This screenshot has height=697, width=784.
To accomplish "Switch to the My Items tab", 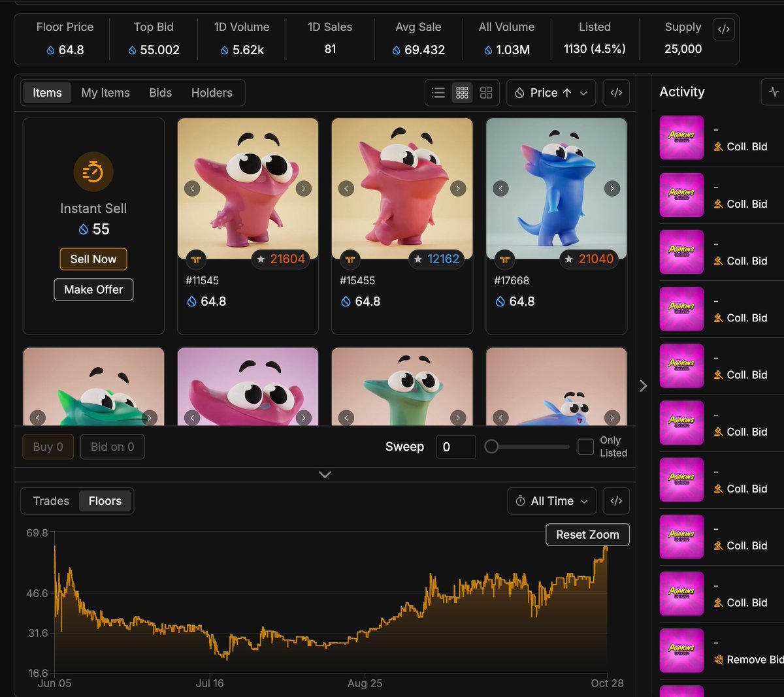I will (x=105, y=92).
